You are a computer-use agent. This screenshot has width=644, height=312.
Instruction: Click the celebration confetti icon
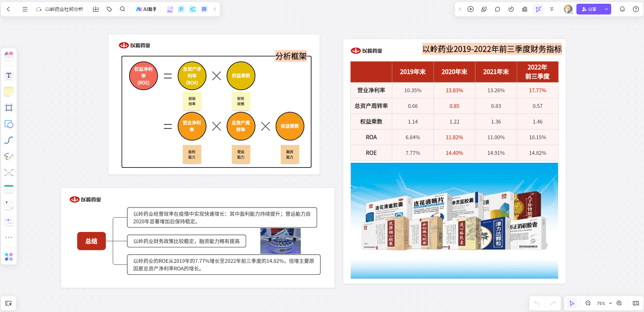pyautogui.click(x=484, y=9)
